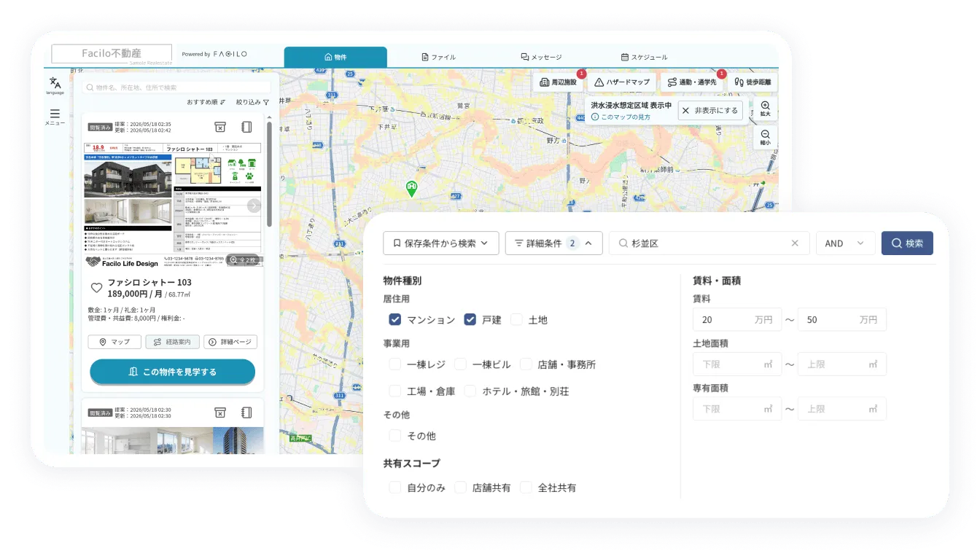Open the notebook memo icon on ファシロ シャトー card

click(246, 127)
